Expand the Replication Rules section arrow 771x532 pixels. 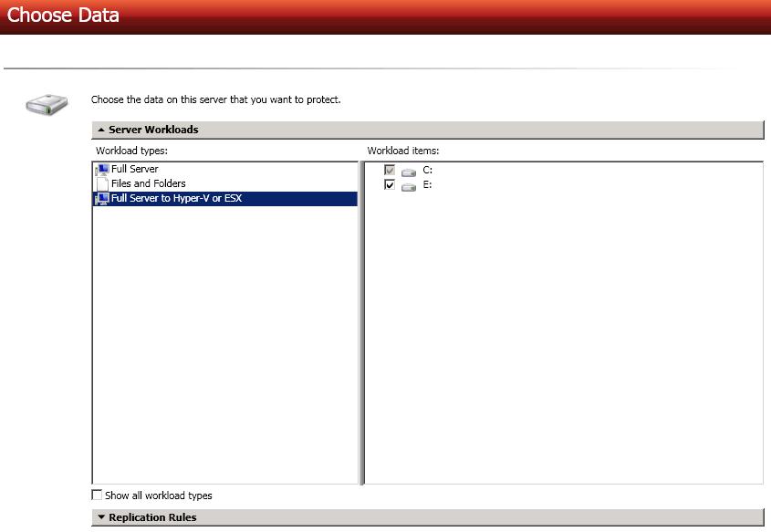click(x=100, y=517)
